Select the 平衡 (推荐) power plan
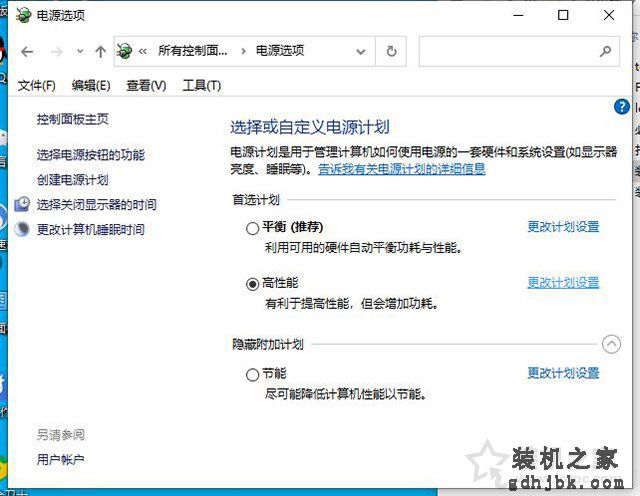 [252, 228]
